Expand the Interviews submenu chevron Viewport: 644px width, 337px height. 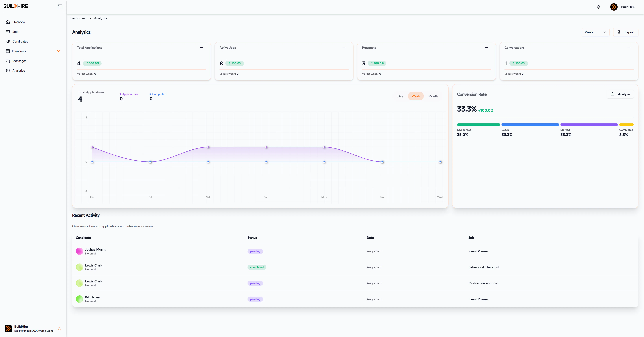(x=59, y=51)
